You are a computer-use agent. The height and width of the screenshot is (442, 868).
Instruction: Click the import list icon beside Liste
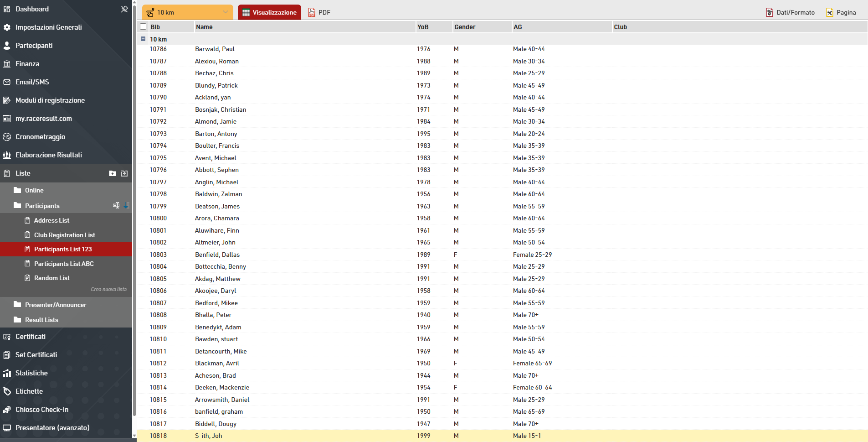(x=124, y=173)
